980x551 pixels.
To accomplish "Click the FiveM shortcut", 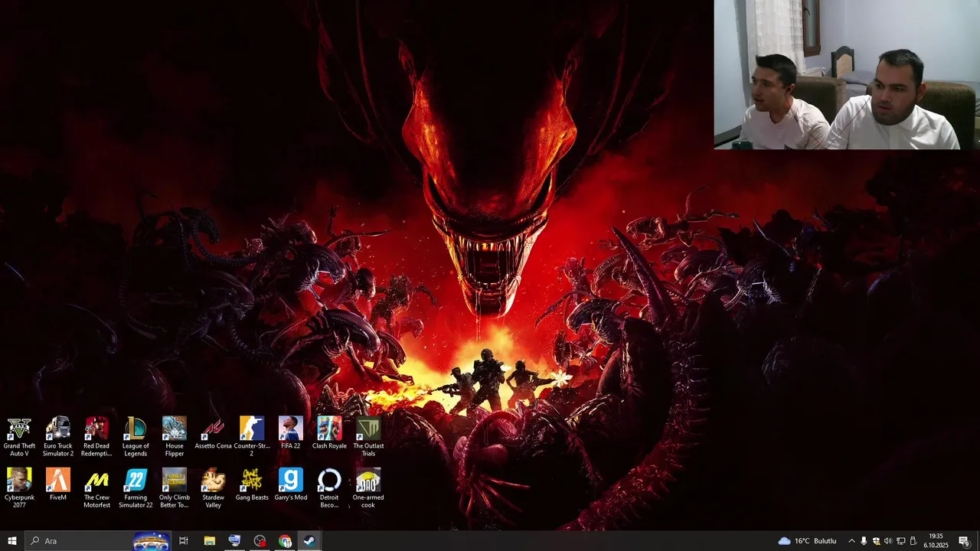I will click(x=58, y=484).
